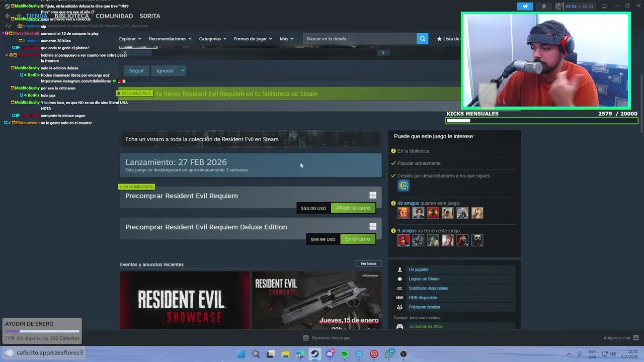This screenshot has width=644, height=362.
Task: Open the Resident Evil collection banner
Action: [251, 139]
